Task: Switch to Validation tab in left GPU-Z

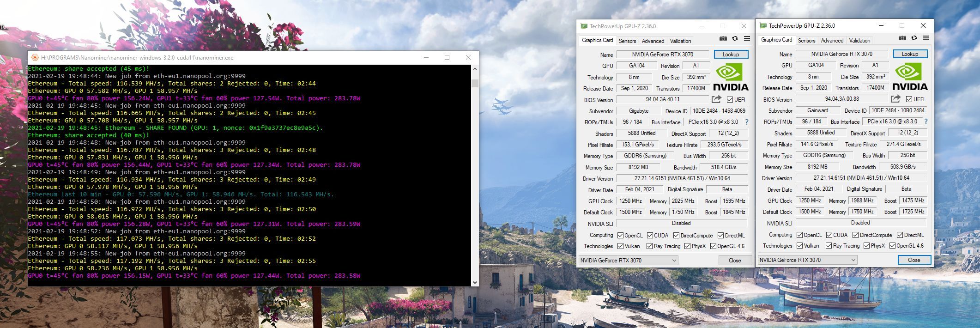Action: [x=681, y=41]
